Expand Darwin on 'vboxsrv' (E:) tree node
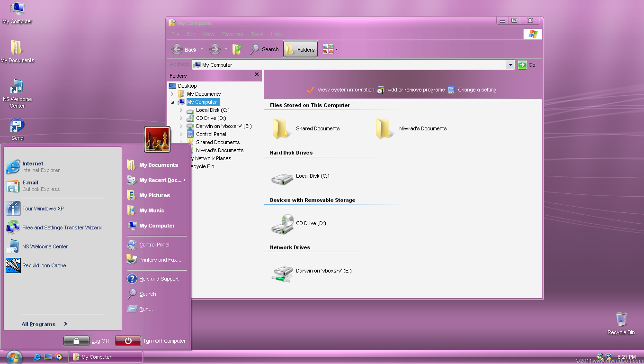Screen dimensions: 644x364 coord(181,126)
